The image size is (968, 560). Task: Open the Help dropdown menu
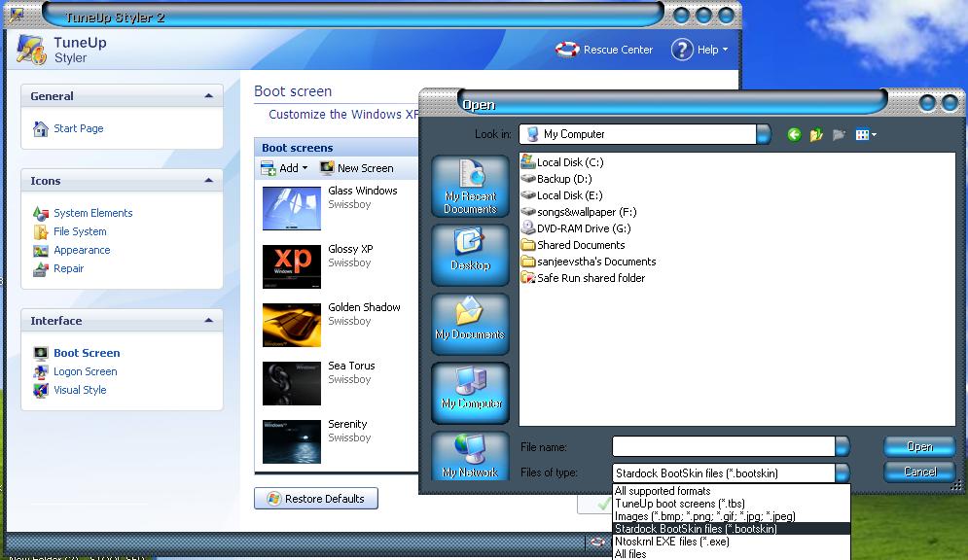[700, 50]
